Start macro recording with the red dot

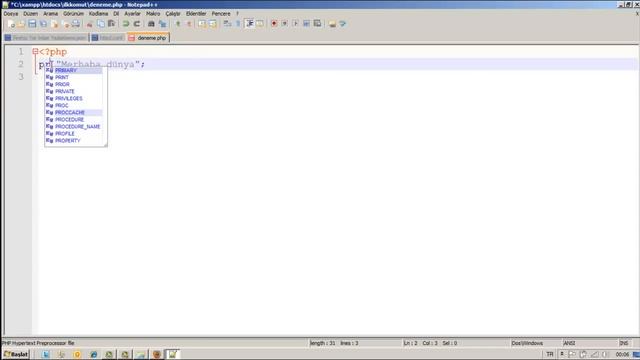[x=274, y=24]
